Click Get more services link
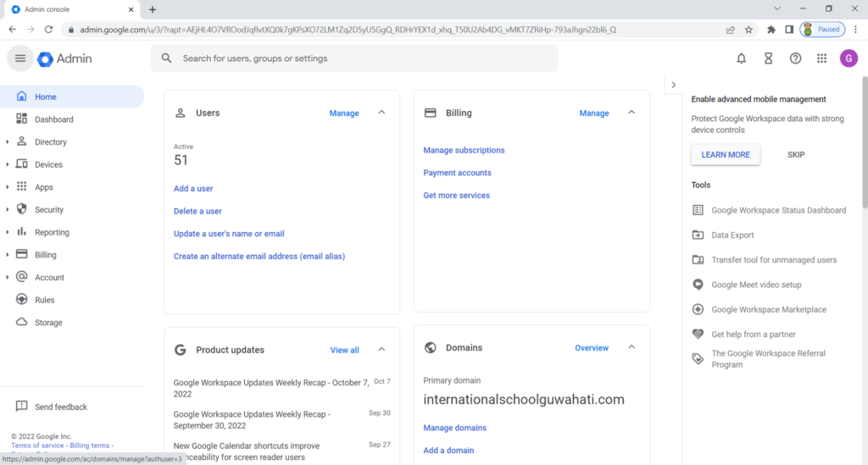This screenshot has height=465, width=868. point(456,196)
